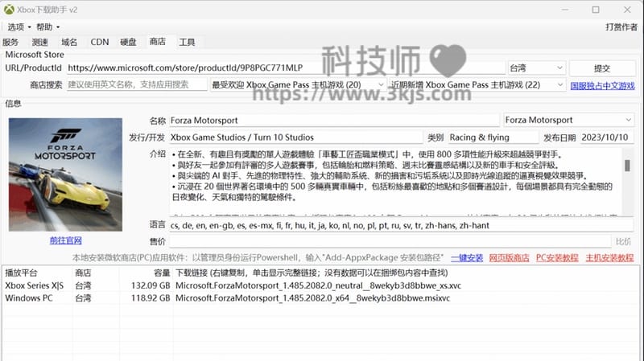Open the 前往官网 link

coord(66,240)
